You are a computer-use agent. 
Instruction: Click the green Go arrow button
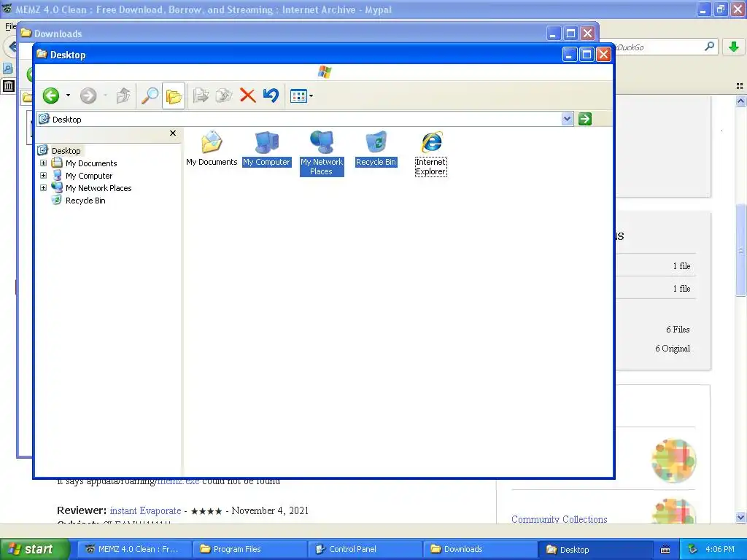(x=585, y=119)
